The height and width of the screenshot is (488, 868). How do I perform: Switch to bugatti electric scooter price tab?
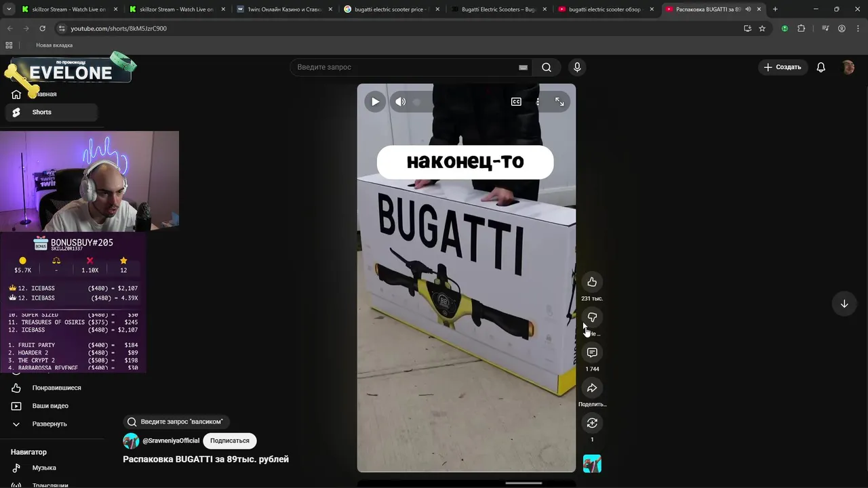click(x=385, y=9)
